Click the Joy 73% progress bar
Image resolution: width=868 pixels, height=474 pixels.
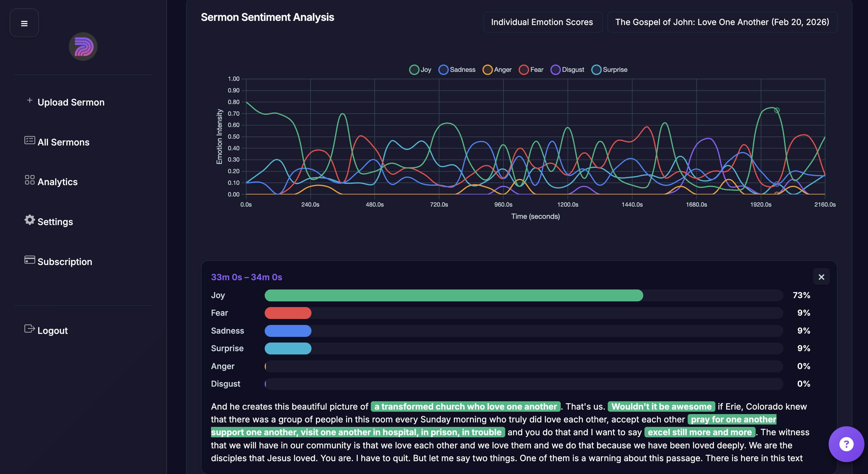pos(454,295)
